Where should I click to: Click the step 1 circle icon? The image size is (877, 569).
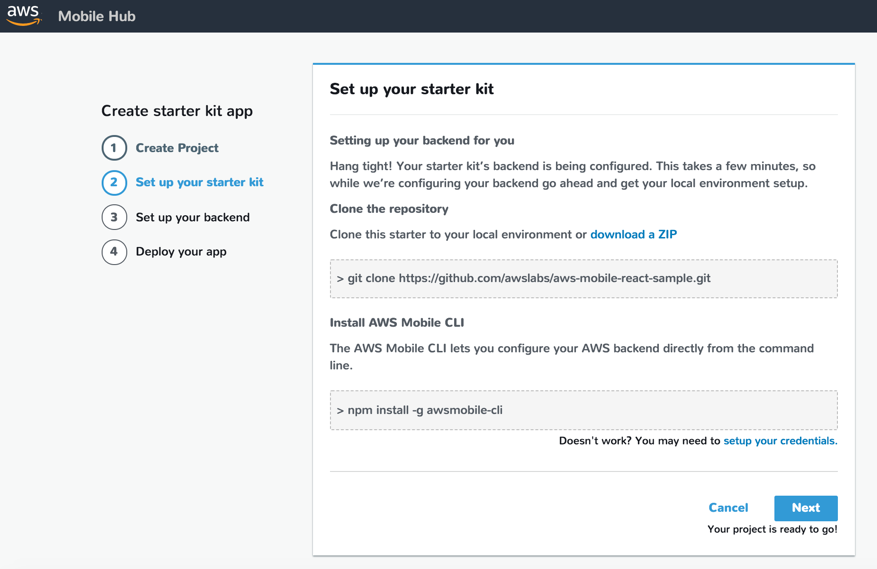click(114, 148)
